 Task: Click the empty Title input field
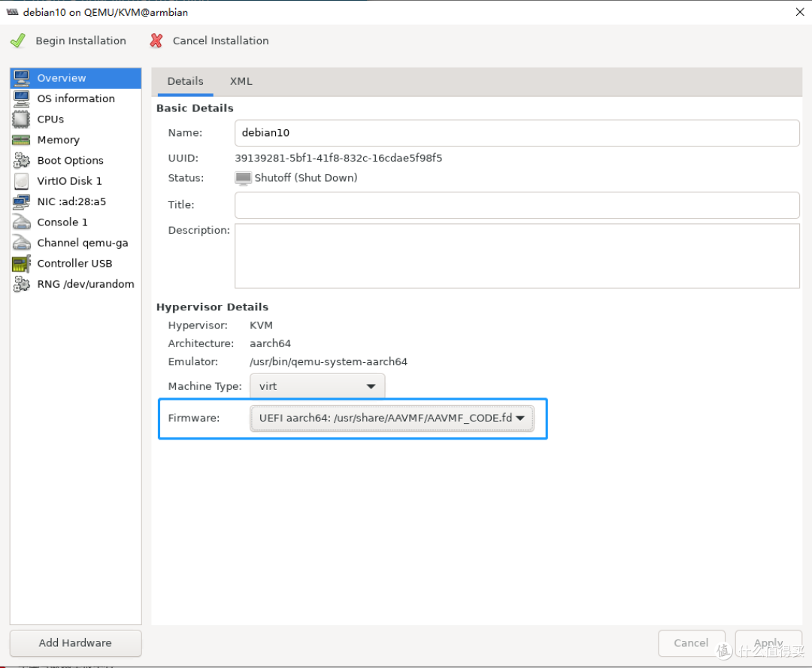pos(517,205)
